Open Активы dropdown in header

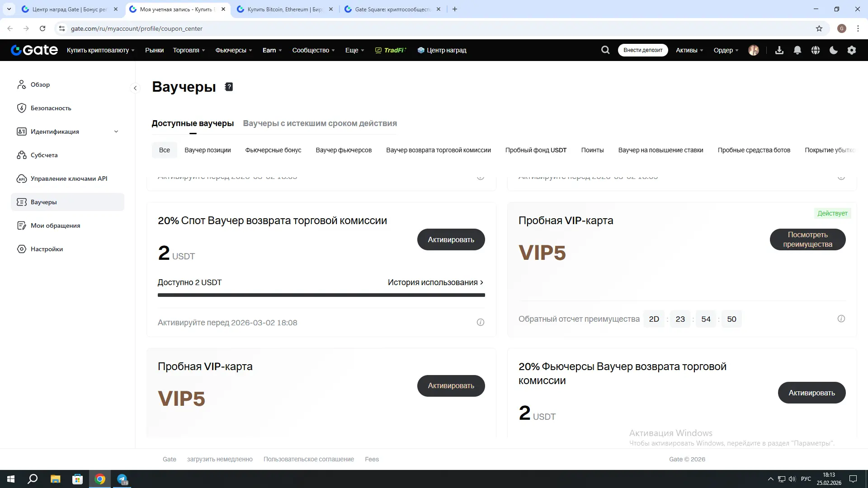click(x=689, y=50)
